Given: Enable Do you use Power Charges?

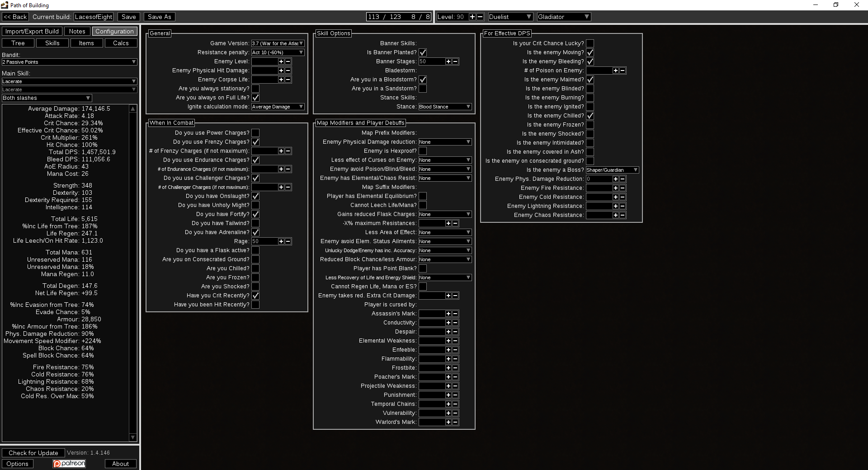Looking at the screenshot, I should 255,133.
